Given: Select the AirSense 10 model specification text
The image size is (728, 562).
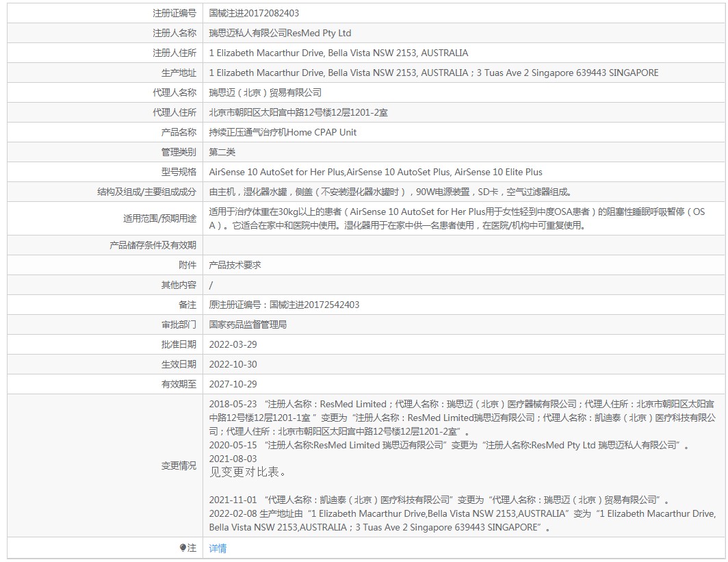Looking at the screenshot, I should pyautogui.click(x=376, y=173).
